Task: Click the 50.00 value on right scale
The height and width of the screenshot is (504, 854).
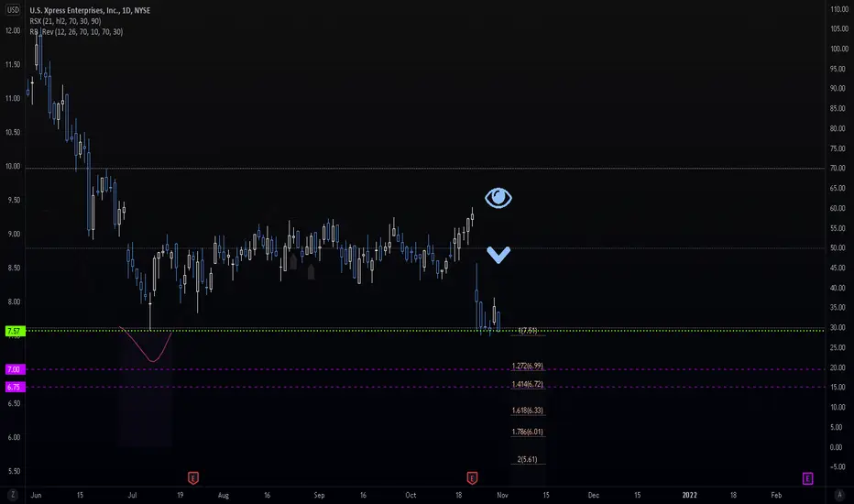Action: [838, 248]
